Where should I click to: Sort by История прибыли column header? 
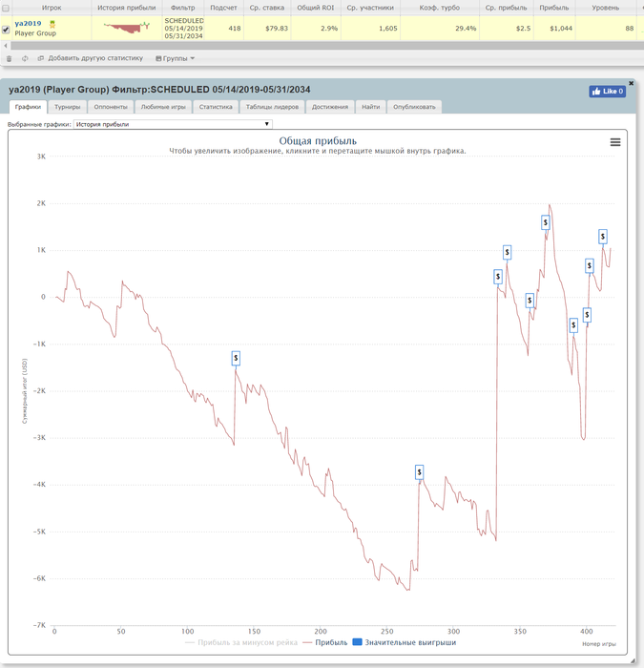click(127, 8)
